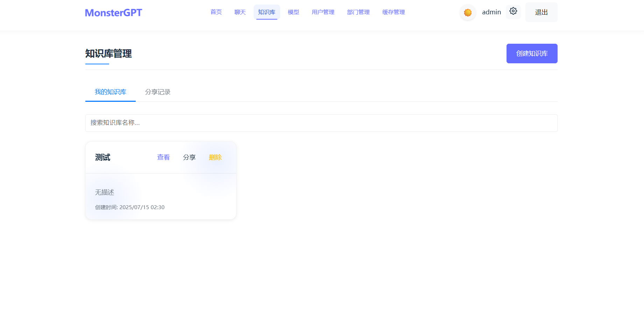Open the 用户管理 nav item
The image size is (644, 334).
click(x=323, y=12)
